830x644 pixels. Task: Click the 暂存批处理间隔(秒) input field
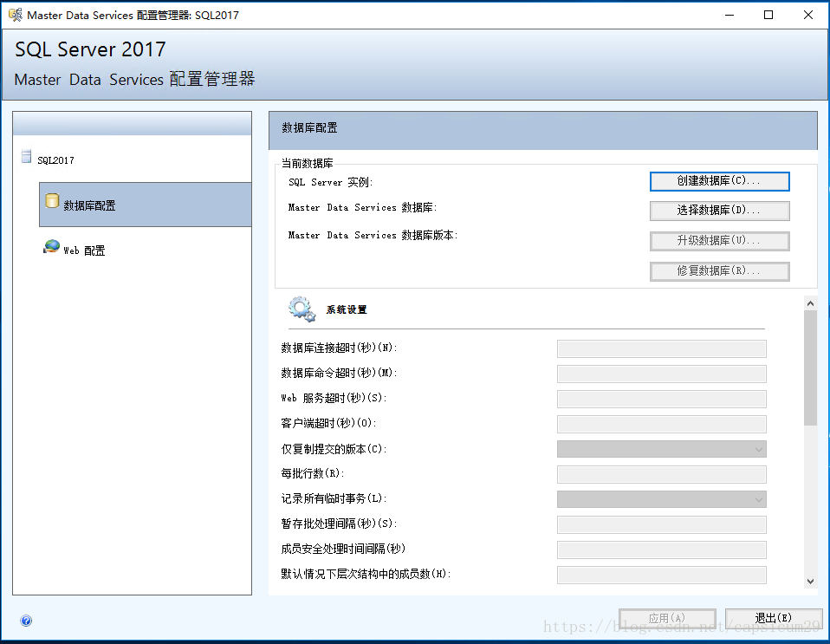(662, 525)
